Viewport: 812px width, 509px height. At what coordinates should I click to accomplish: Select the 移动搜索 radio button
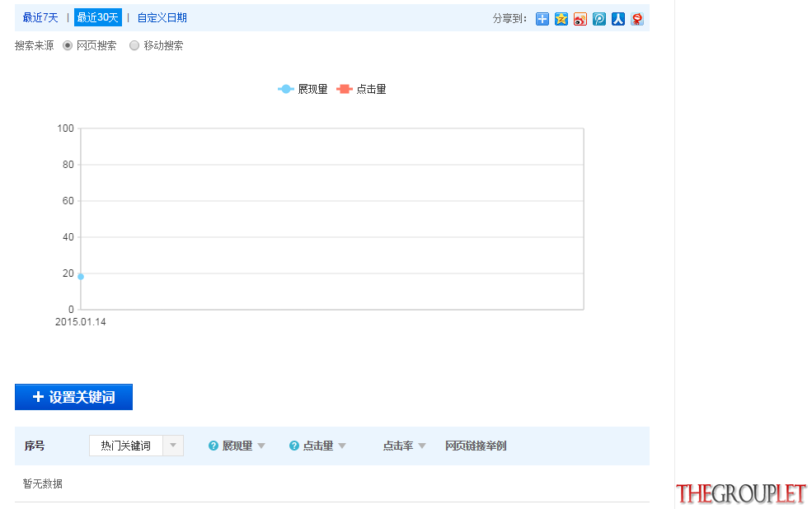pyautogui.click(x=134, y=45)
